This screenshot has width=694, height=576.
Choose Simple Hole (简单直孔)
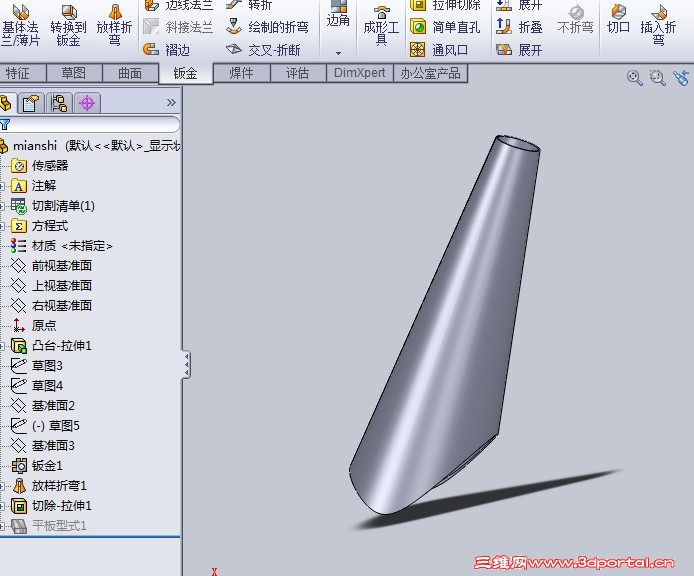[445, 27]
